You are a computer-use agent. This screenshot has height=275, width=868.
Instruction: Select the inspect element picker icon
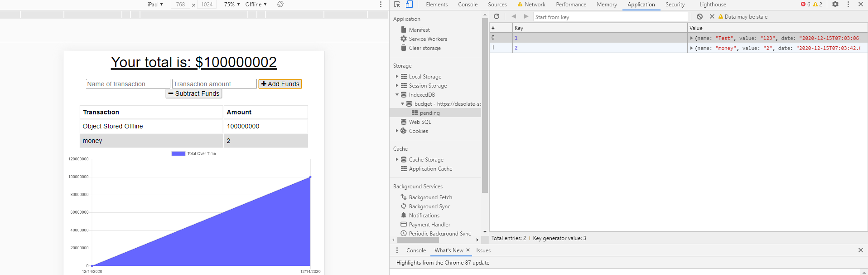397,5
